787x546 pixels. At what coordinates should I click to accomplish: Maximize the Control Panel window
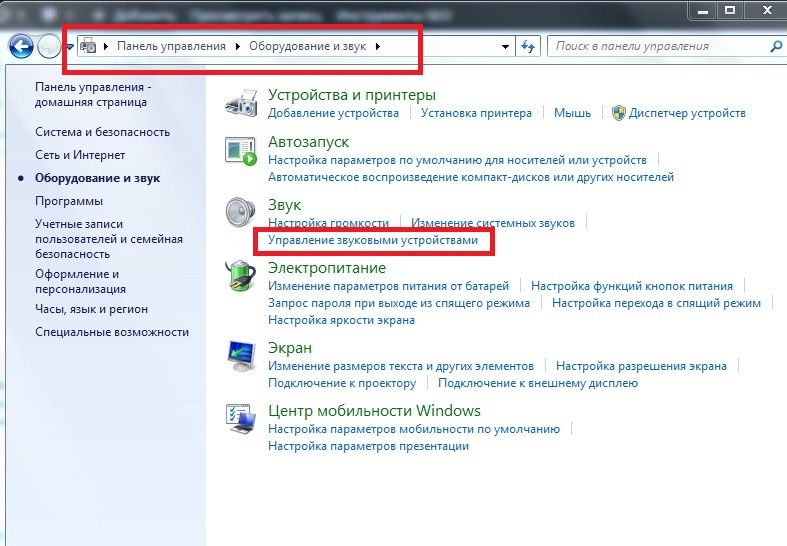[x=730, y=10]
